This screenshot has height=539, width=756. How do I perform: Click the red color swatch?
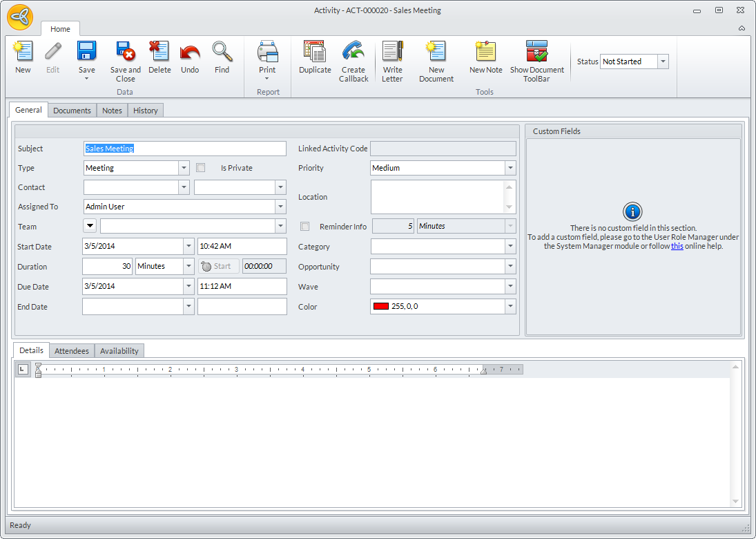pos(380,306)
